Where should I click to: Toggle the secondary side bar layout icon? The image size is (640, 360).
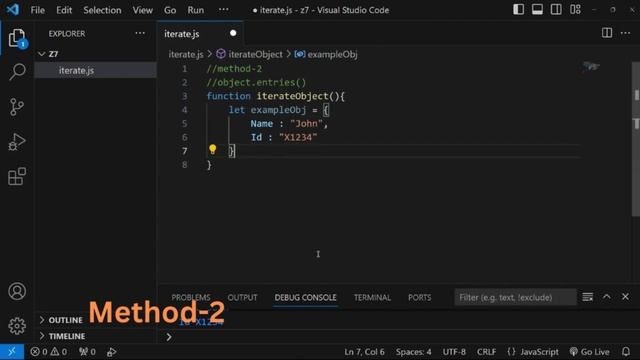(556, 9)
